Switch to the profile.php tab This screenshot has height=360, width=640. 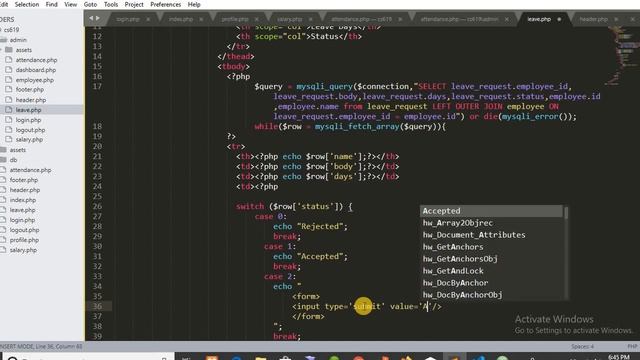pyautogui.click(x=235, y=19)
